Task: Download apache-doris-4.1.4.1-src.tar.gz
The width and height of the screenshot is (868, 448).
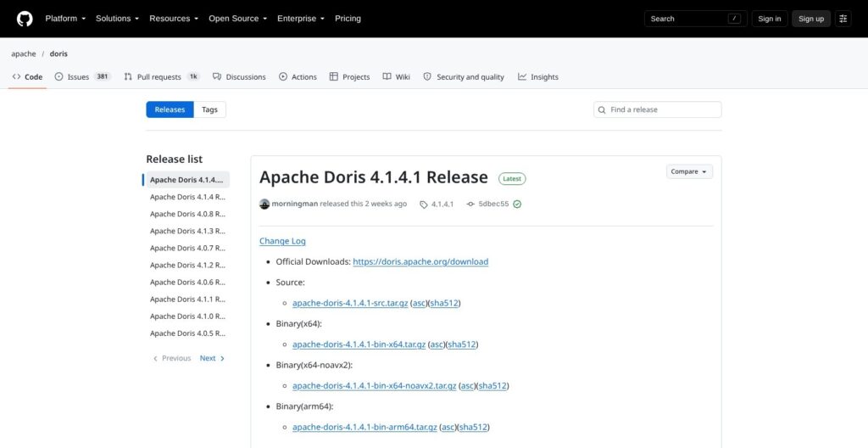Action: 350,303
